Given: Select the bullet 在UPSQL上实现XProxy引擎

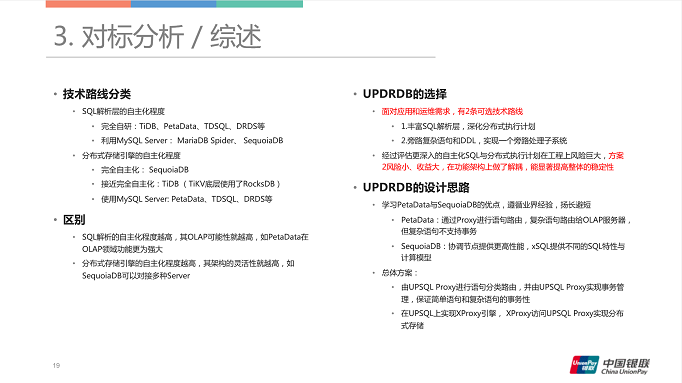Looking at the screenshot, I should tap(512, 319).
